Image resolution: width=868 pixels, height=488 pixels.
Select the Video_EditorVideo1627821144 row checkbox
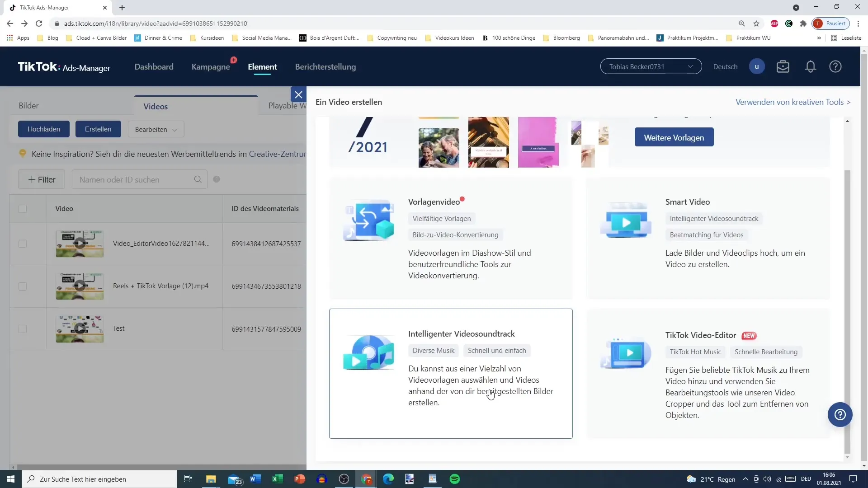pos(23,244)
